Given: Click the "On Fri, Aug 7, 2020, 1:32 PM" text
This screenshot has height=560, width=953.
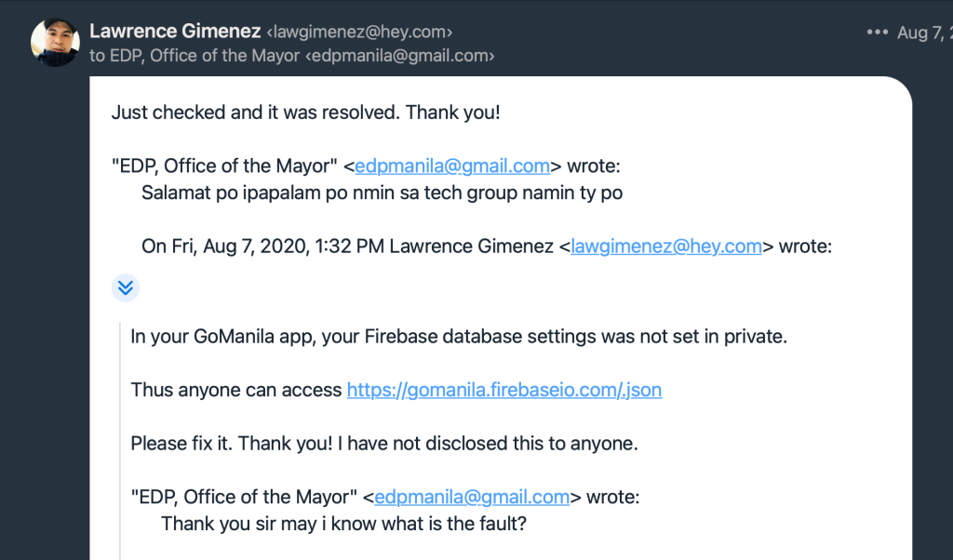Looking at the screenshot, I should tap(262, 247).
